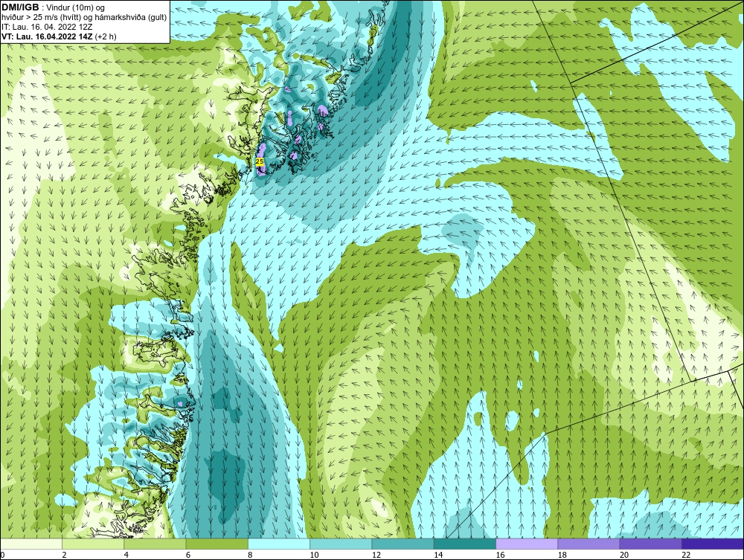Click the scale value '18'

click(x=562, y=556)
